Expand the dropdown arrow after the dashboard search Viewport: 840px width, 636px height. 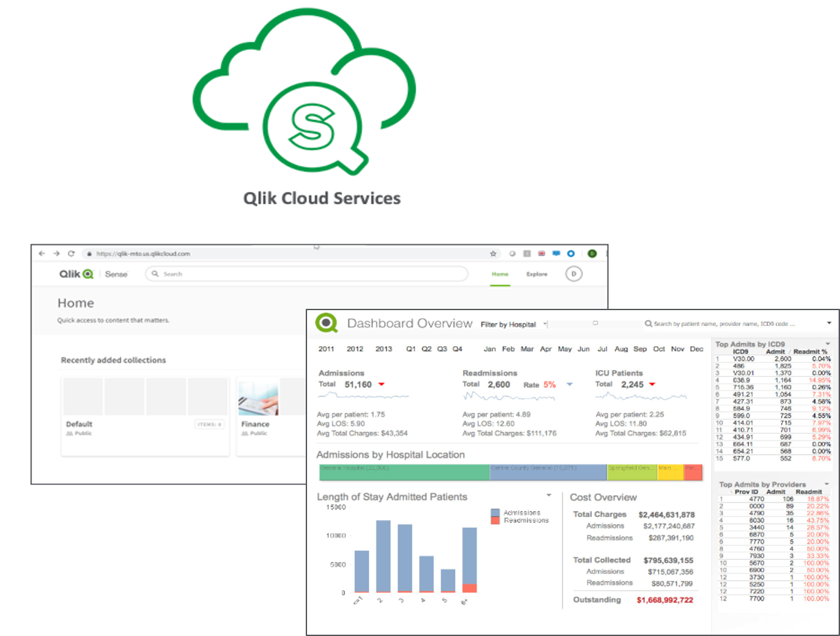click(829, 323)
